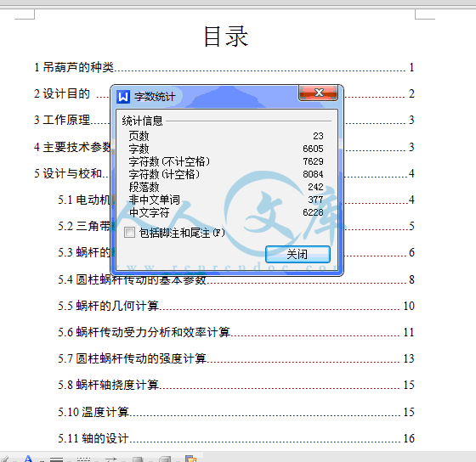The height and width of the screenshot is (462, 476).
Task: Click the 关闭 button in the dialog
Action: tap(297, 254)
